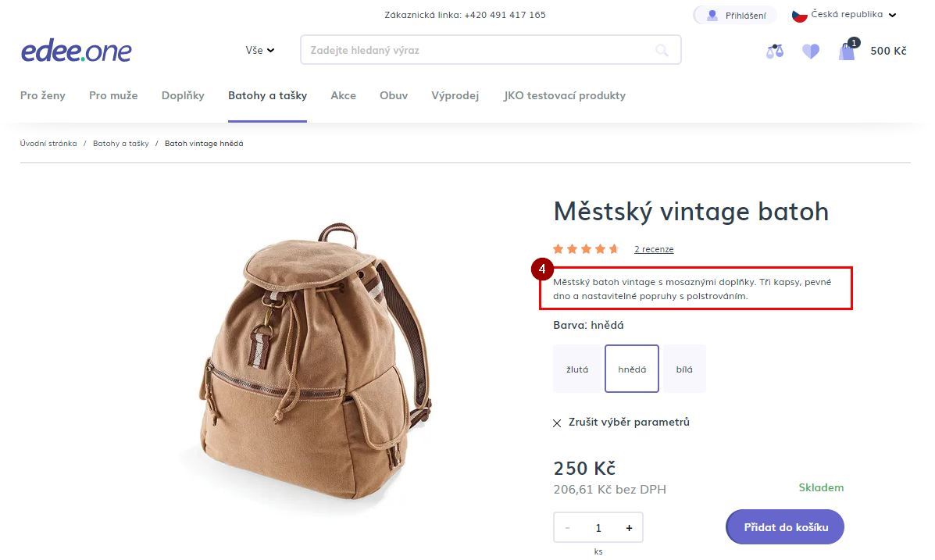This screenshot has height=560, width=935.
Task: Select the bílá color option
Action: point(683,369)
